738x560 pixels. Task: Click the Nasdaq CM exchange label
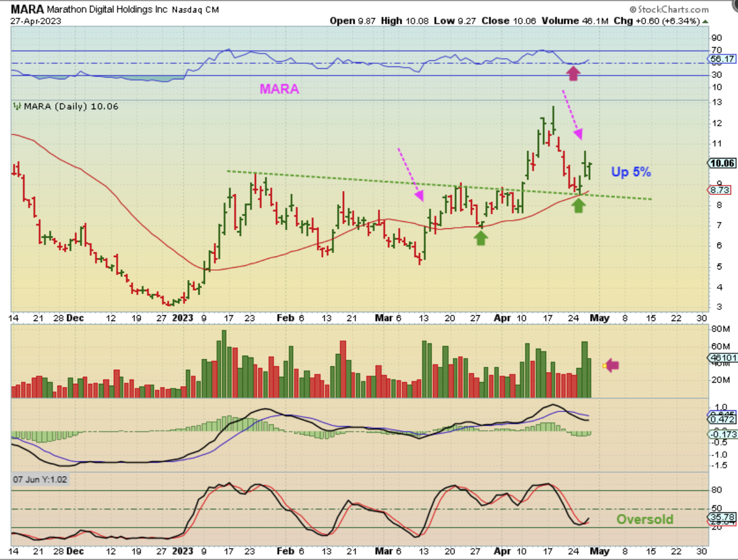pos(196,10)
